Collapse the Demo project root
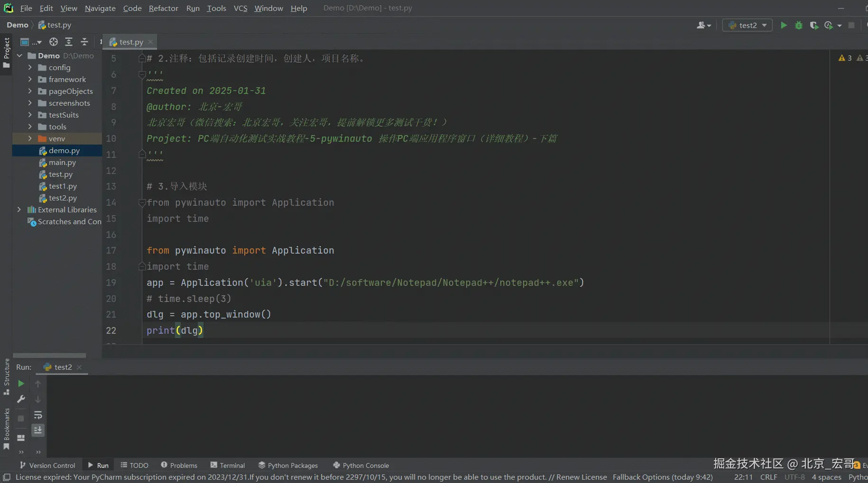868x483 pixels. coord(19,55)
